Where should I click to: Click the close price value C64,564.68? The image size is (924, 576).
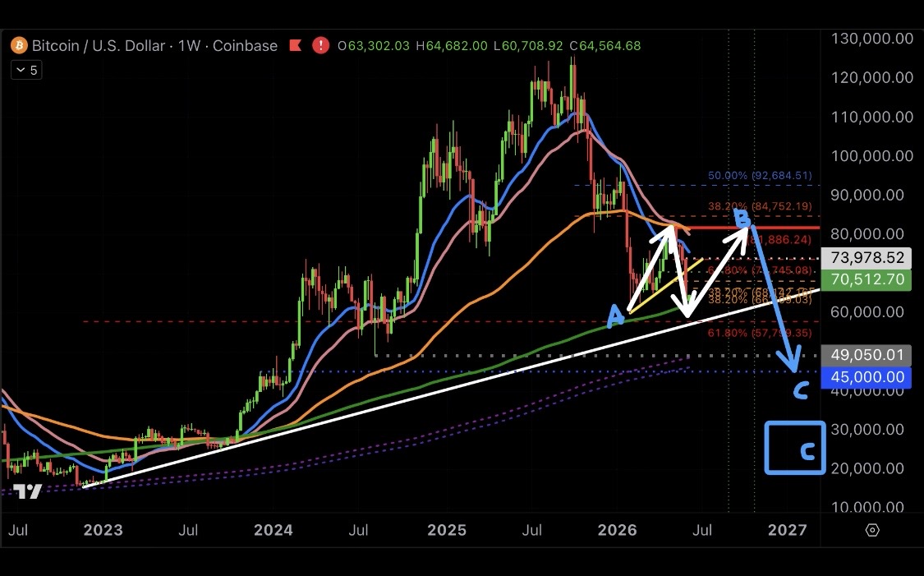(605, 46)
